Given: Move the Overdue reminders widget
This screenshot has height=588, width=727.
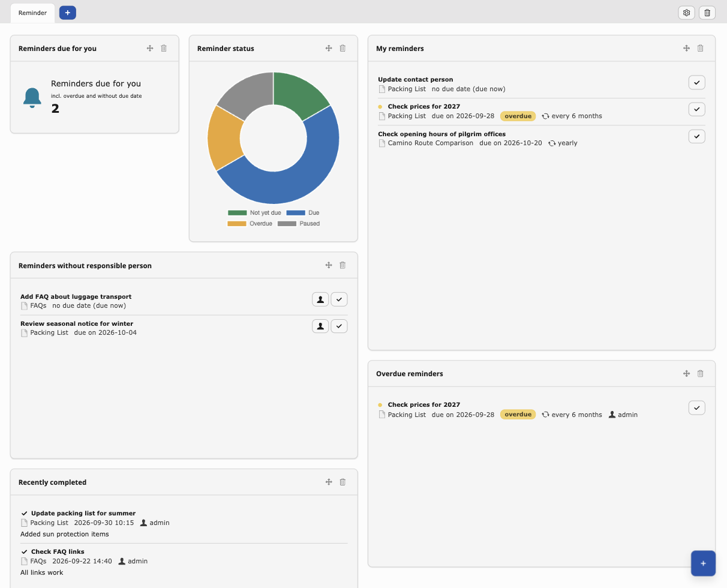Looking at the screenshot, I should tap(686, 373).
